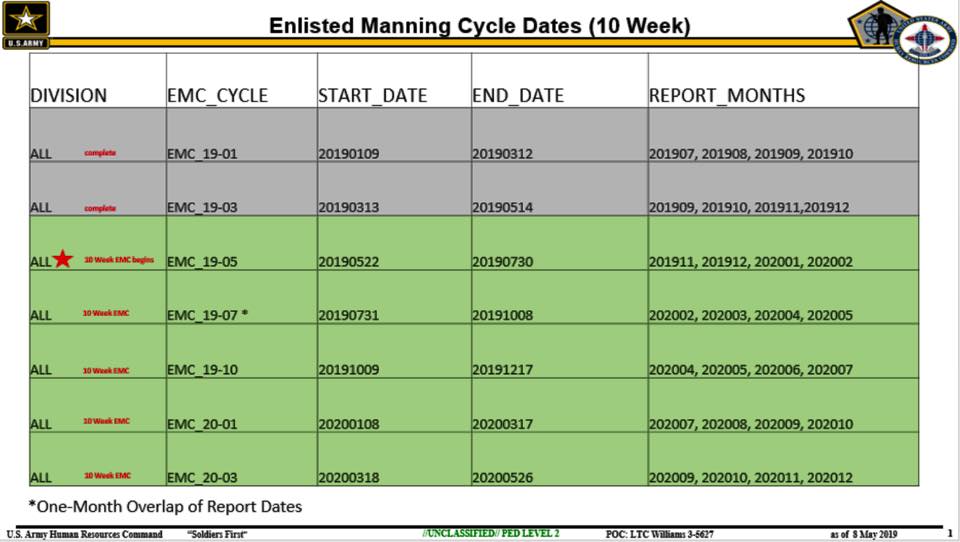Select the DIVISION column header
Viewport: 960px width, 542px height.
pyautogui.click(x=69, y=96)
